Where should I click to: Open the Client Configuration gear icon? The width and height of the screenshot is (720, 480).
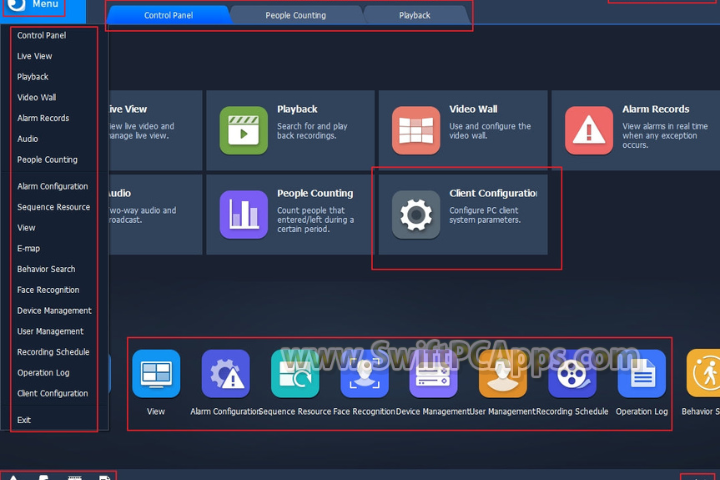(416, 215)
